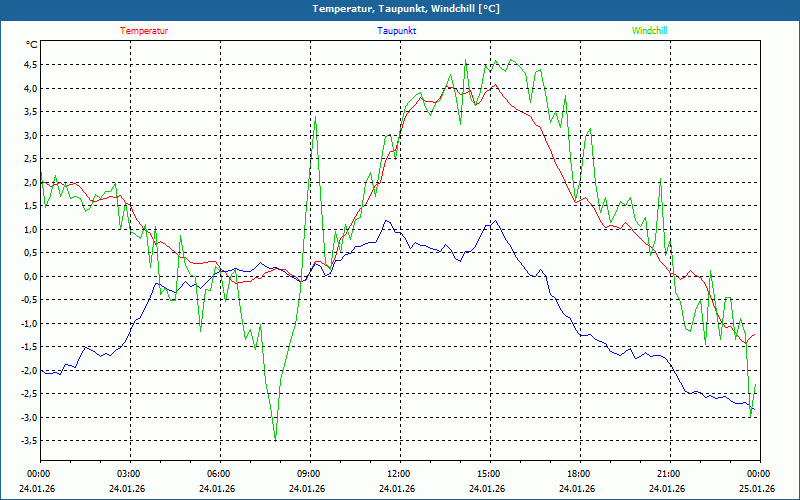Click the '06:00' time axis label
Viewport: 800px width, 500px height.
[x=219, y=474]
